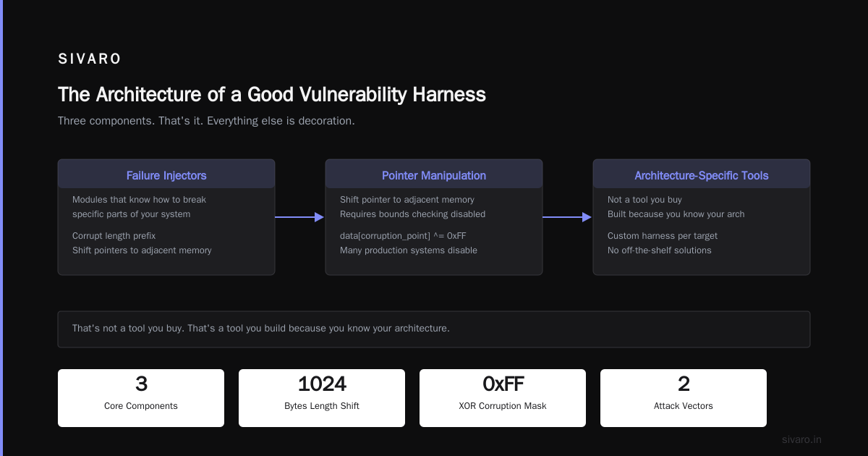Select the Failure Injectors card header
Viewport: 868px width, 456px height.
tap(166, 175)
